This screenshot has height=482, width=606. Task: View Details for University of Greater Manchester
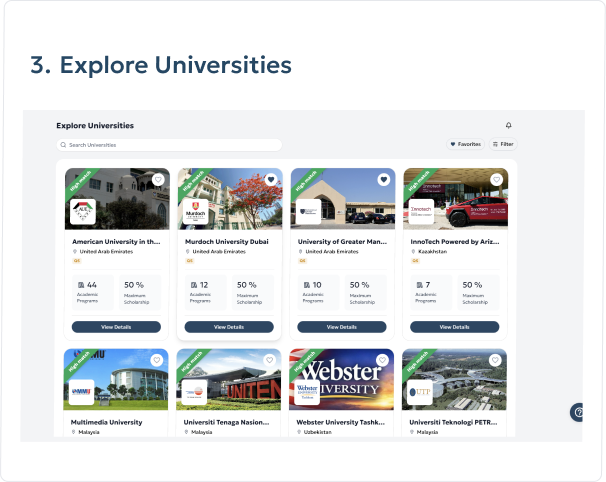pos(342,327)
